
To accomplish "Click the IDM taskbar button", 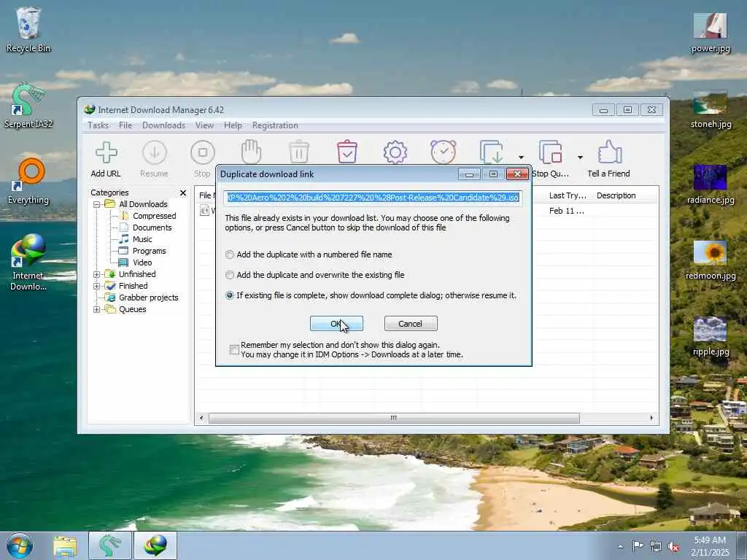I will (155, 545).
